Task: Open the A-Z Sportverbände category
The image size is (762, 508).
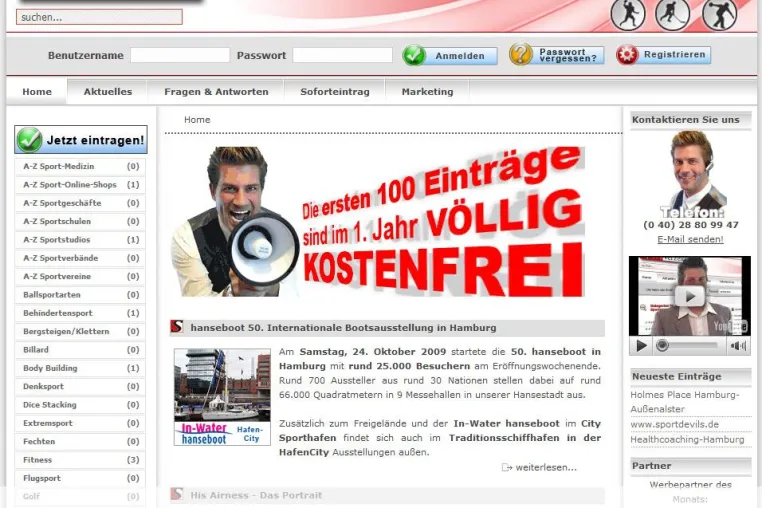Action: tap(80, 258)
